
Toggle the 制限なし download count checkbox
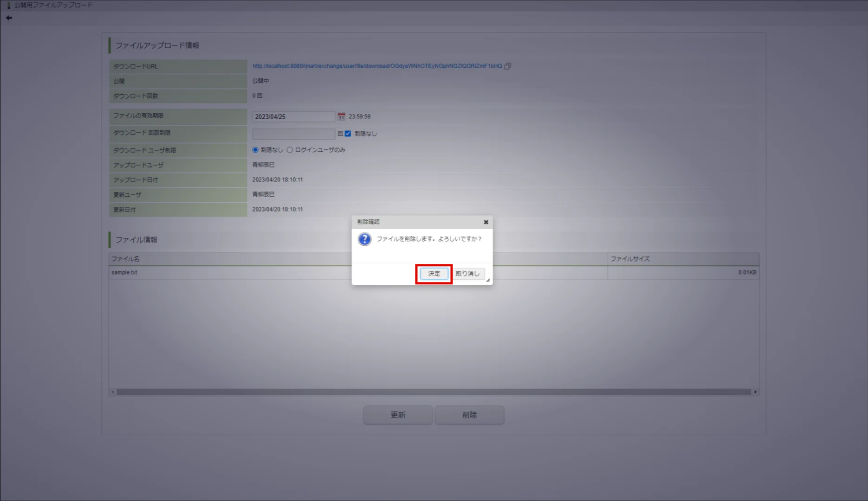(348, 134)
